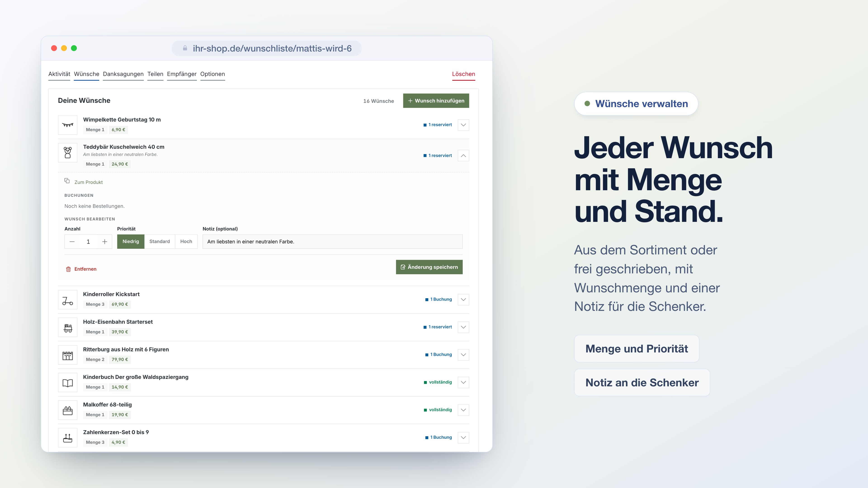Image resolution: width=868 pixels, height=488 pixels.
Task: Click the Anzahl quantity value field
Action: coord(88,242)
